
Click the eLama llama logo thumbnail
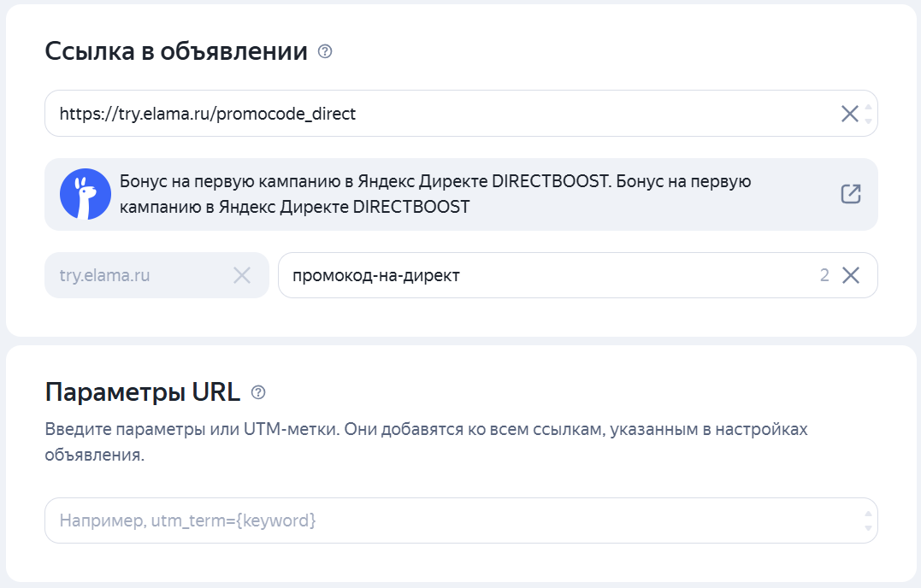pyautogui.click(x=86, y=194)
